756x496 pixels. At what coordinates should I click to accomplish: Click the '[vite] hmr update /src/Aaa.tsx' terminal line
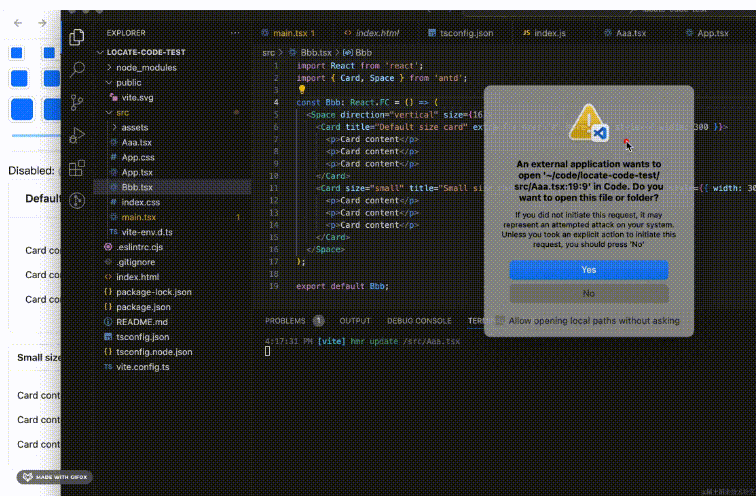pyautogui.click(x=363, y=341)
